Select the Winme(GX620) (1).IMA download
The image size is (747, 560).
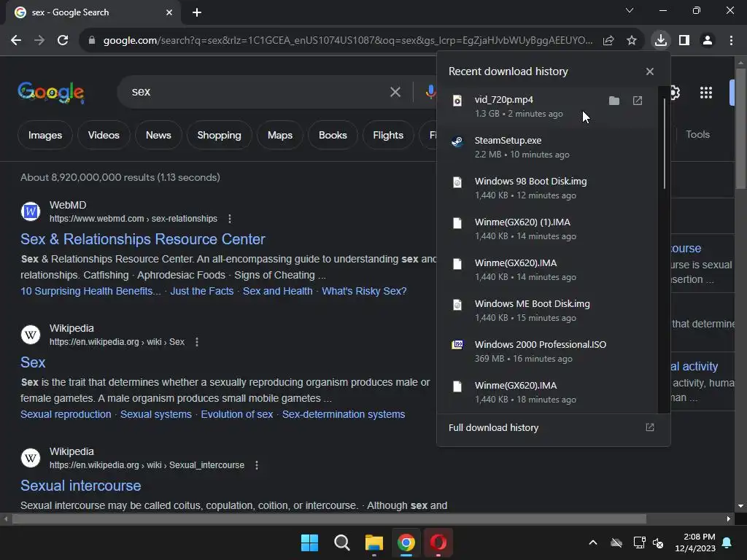(x=548, y=229)
